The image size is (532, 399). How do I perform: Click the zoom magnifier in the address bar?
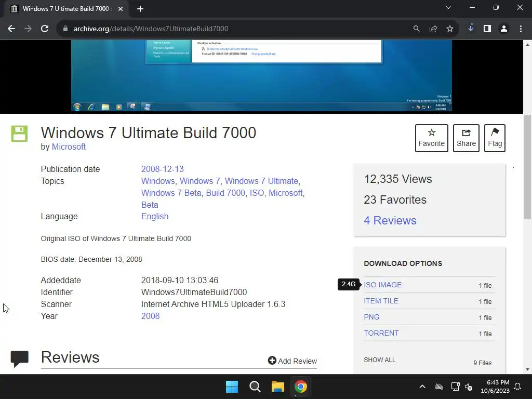click(416, 29)
